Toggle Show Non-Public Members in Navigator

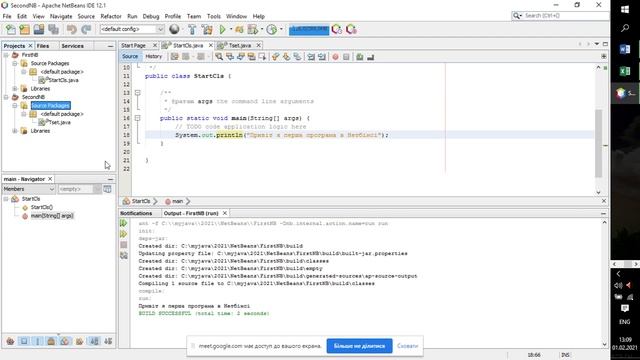point(51,341)
